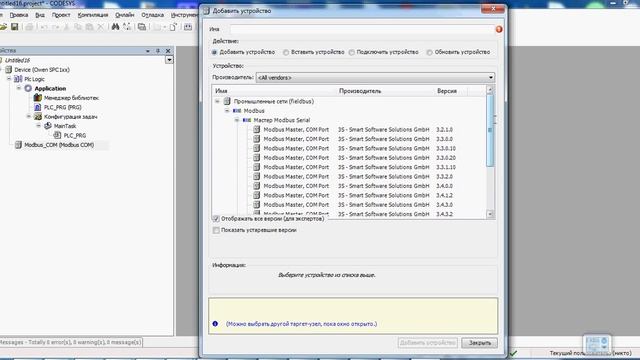Screen dimensions: 640x360
Task: Click the Open project folder icon
Action: click(3, 27)
